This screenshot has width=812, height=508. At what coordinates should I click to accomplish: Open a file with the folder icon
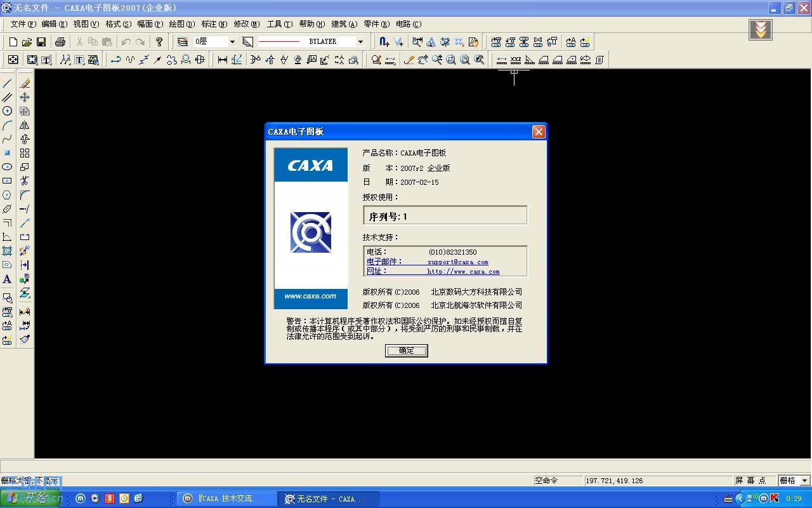27,42
